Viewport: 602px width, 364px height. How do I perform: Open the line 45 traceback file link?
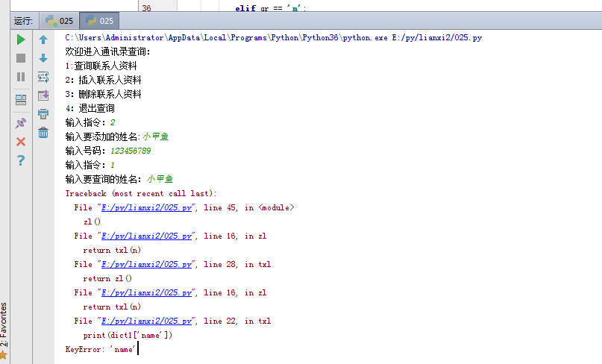[x=145, y=207]
